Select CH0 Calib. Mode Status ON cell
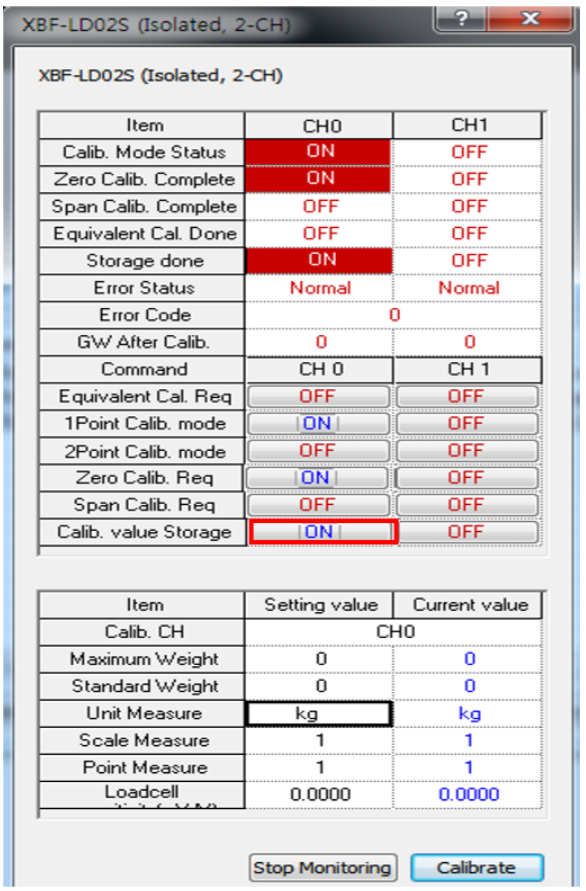586x891 pixels. pyautogui.click(x=319, y=152)
